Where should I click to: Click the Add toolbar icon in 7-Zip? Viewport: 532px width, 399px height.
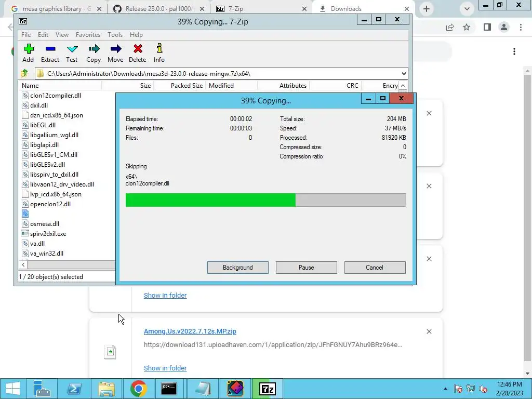[x=28, y=53]
